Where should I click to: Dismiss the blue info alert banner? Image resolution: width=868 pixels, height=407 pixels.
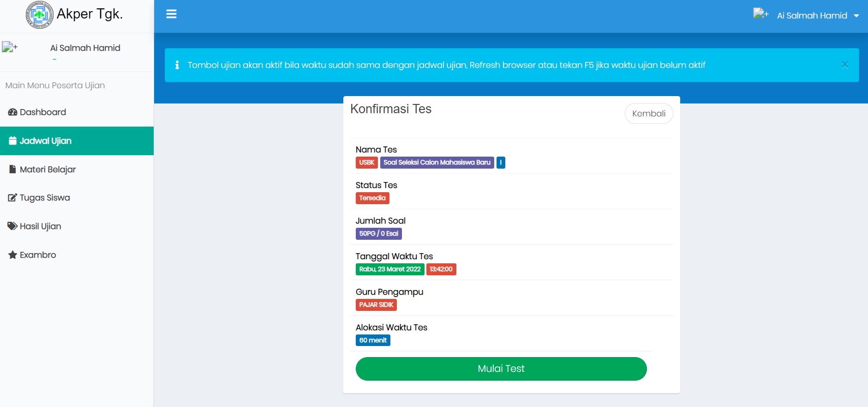point(844,65)
